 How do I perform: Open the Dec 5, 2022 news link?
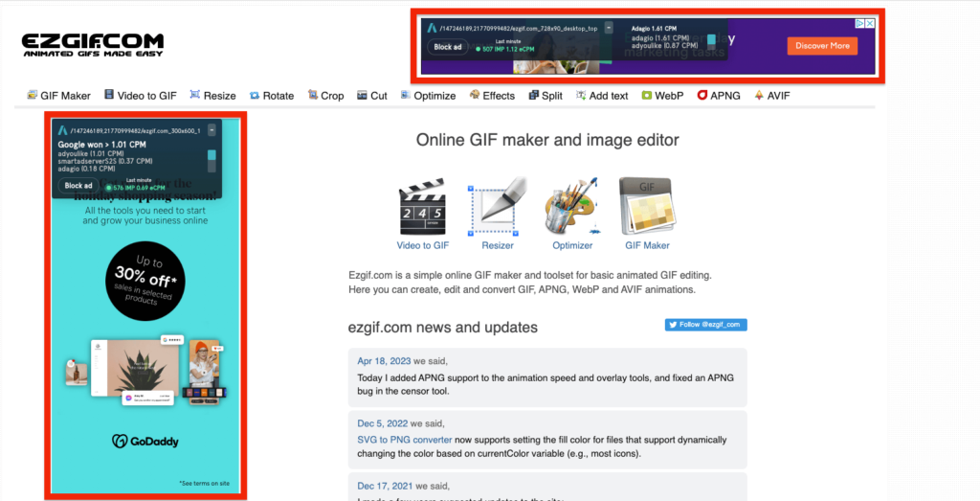(383, 423)
